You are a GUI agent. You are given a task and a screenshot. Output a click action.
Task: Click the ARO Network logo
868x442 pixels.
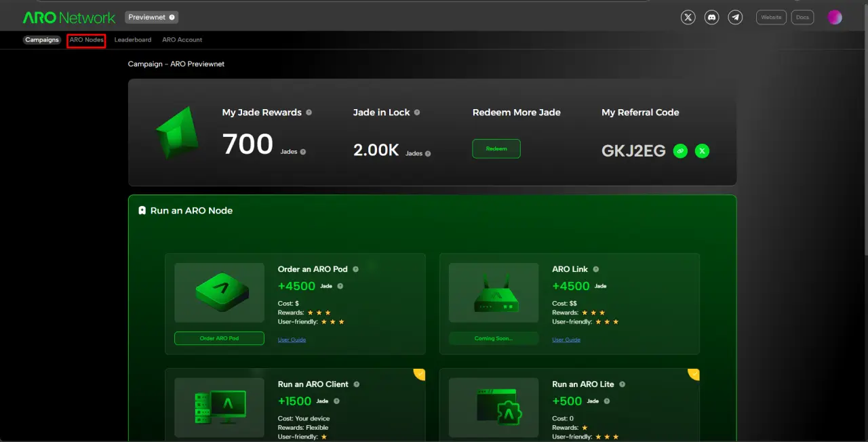click(x=69, y=18)
